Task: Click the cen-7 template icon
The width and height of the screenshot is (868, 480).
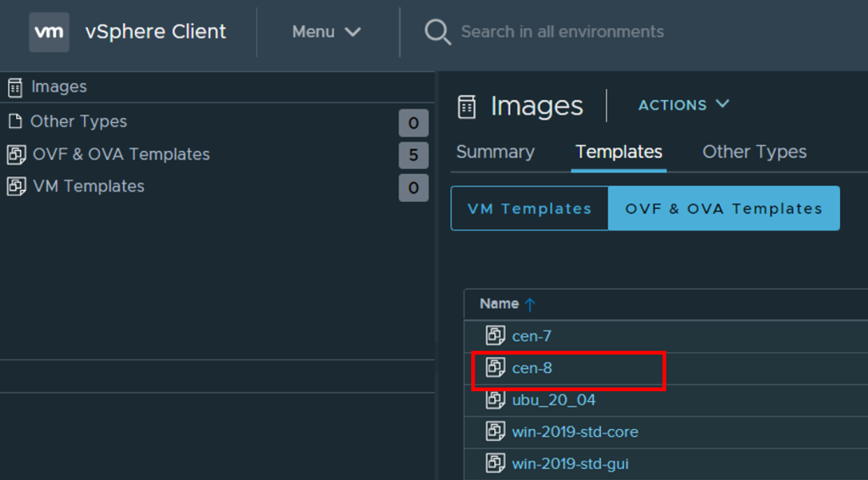Action: tap(495, 336)
